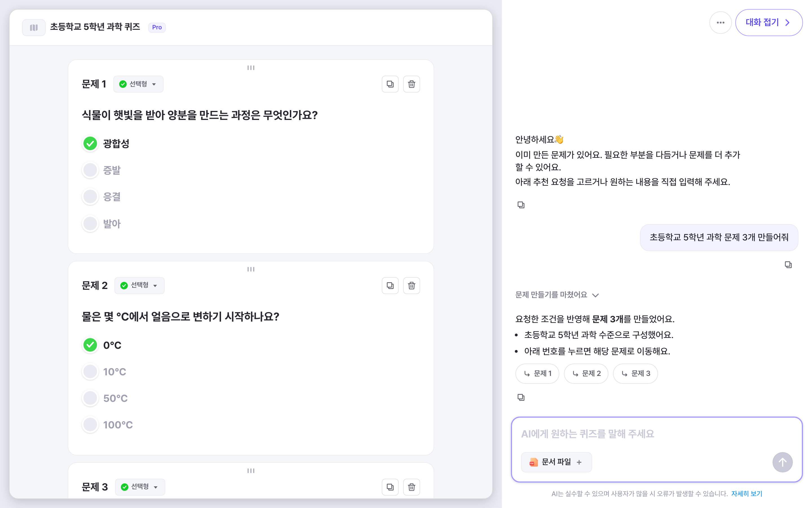Jump to 문제 2 from the chat

[586, 374]
